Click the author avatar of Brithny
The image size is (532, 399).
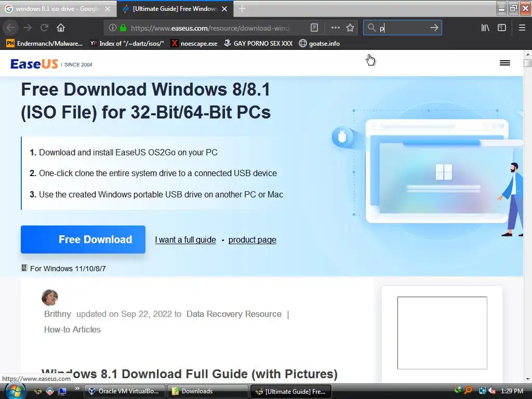tap(50, 298)
